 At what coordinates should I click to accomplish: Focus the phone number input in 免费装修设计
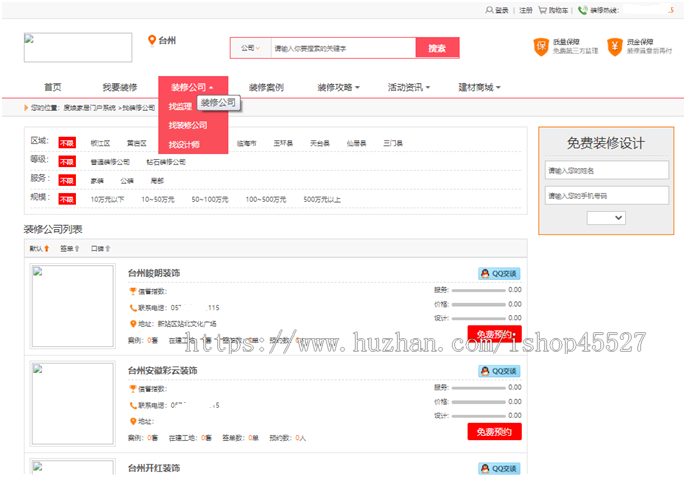pyautogui.click(x=607, y=196)
